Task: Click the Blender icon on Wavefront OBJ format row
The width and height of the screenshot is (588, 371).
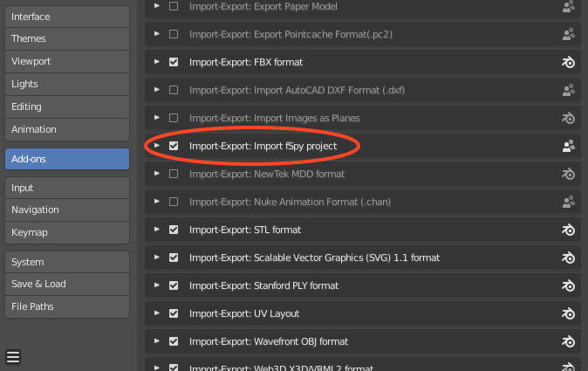Action: pos(569,341)
